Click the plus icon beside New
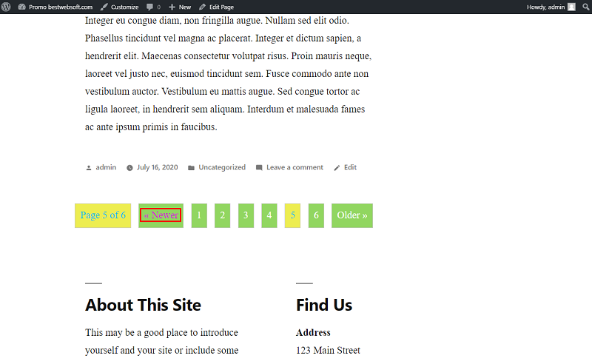 [172, 7]
